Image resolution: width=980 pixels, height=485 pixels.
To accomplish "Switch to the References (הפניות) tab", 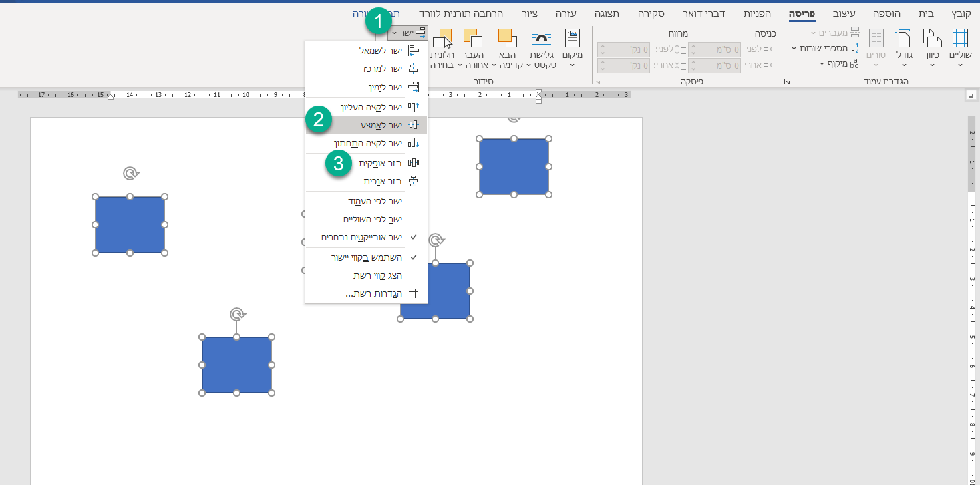I will coord(757,13).
